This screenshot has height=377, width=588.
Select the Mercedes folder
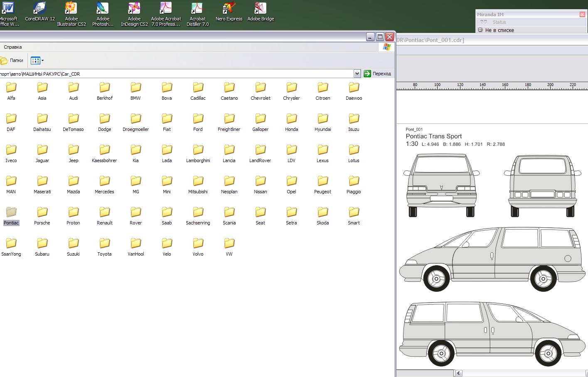104,185
